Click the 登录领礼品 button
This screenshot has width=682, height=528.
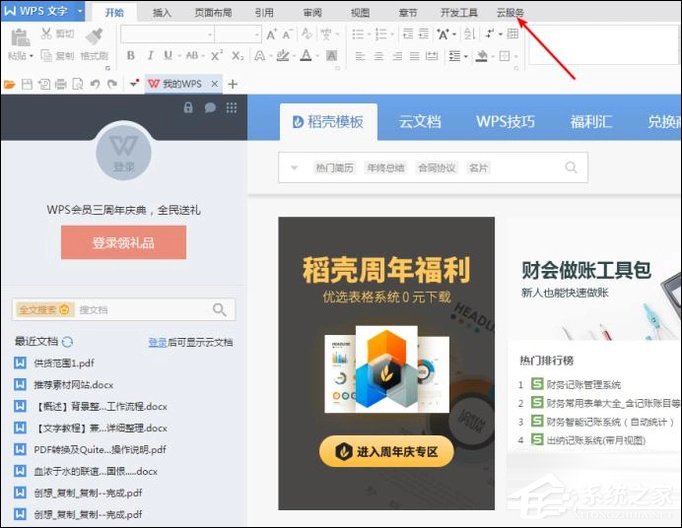pyautogui.click(x=123, y=242)
